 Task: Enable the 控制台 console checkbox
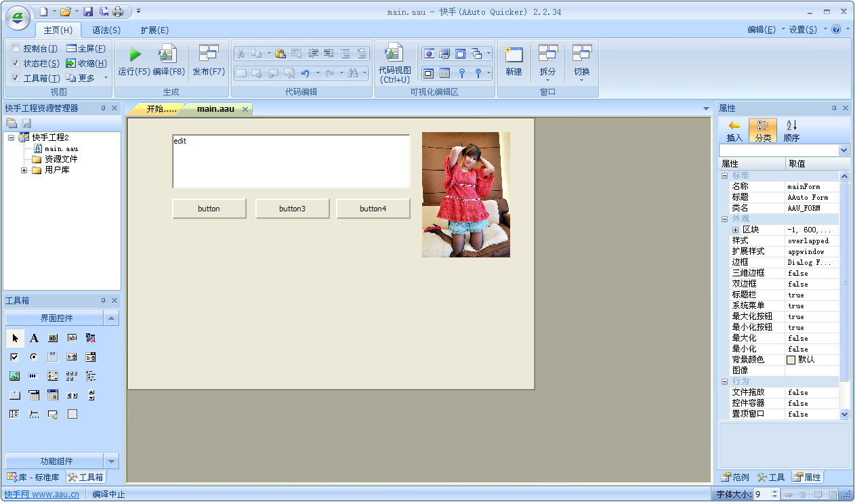coord(16,48)
